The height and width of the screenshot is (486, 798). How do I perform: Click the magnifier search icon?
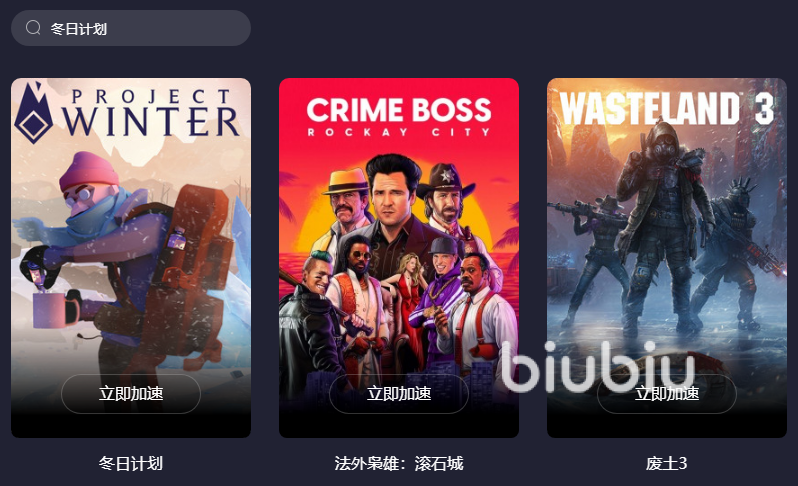pos(33,27)
